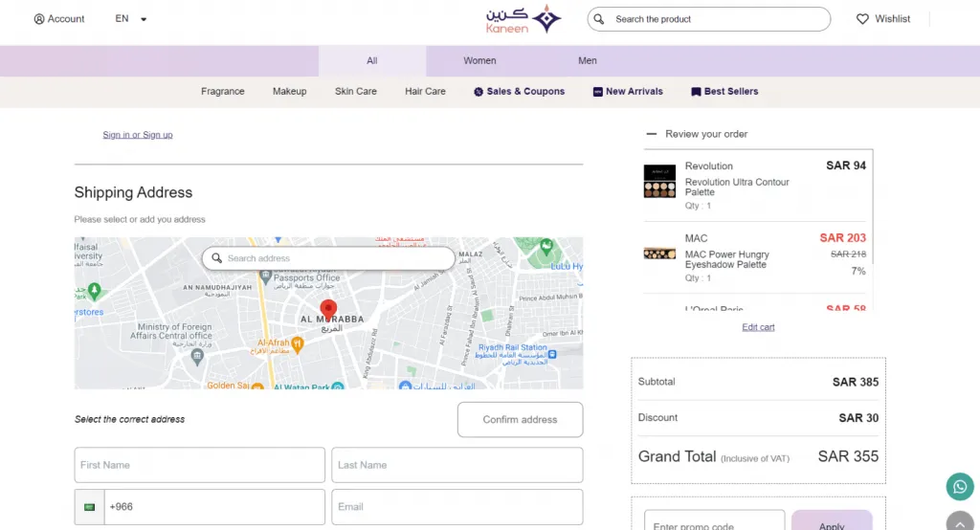Screen dimensions: 980x530
Task: Click the Last Name field
Action: coord(457,465)
